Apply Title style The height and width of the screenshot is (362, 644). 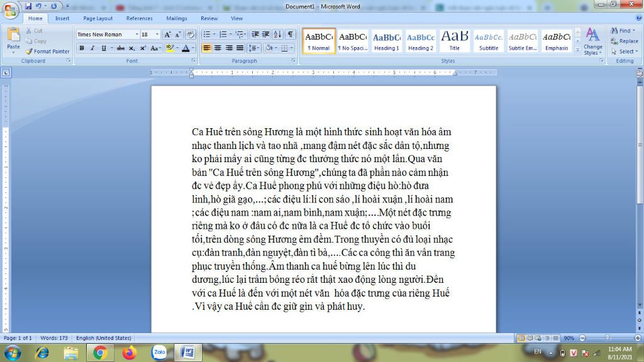coord(455,41)
